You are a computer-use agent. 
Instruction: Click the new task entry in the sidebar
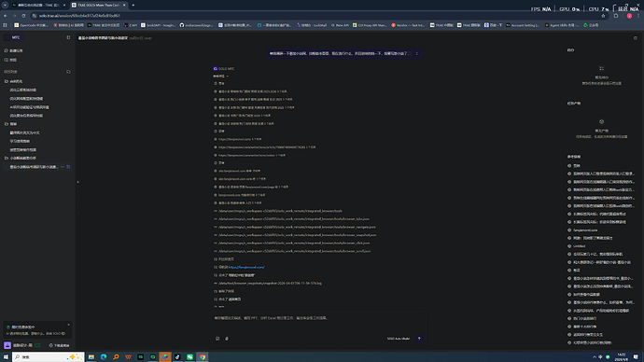(14, 50)
